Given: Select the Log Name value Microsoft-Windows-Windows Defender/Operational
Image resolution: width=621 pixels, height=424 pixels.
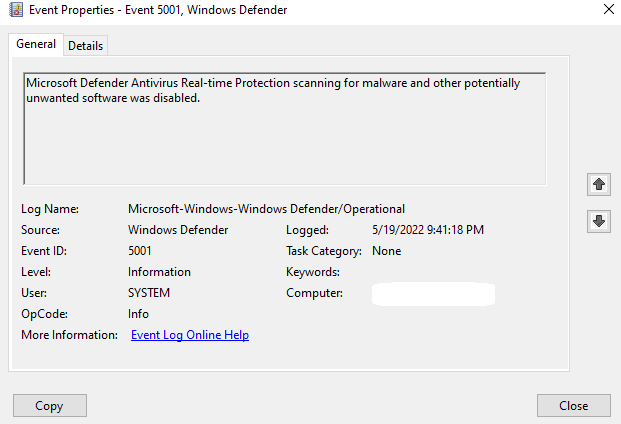Looking at the screenshot, I should pos(266,209).
